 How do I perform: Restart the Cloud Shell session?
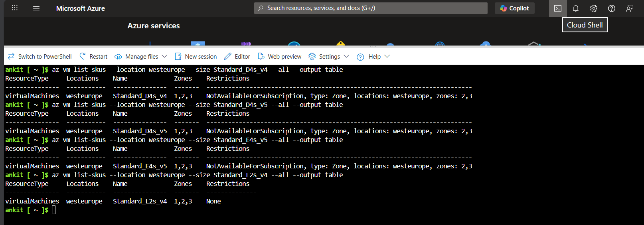click(93, 57)
